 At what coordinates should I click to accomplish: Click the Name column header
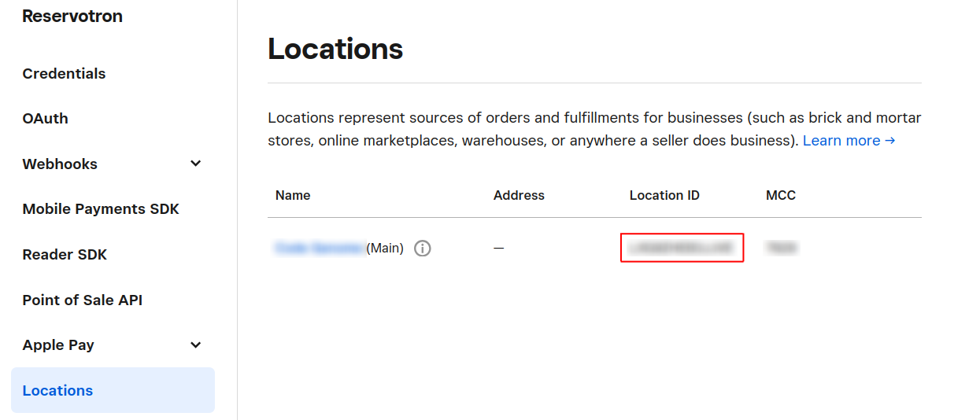293,195
